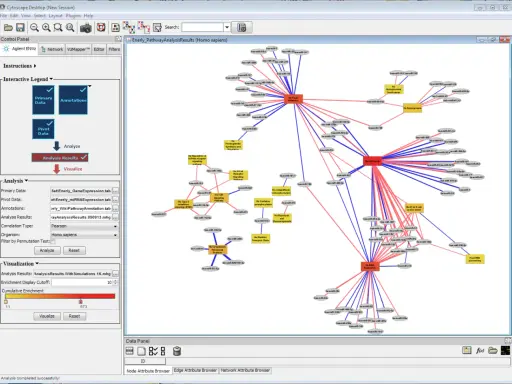
Task: Click the Enrichment Display Cutoff stepper
Action: (116, 282)
